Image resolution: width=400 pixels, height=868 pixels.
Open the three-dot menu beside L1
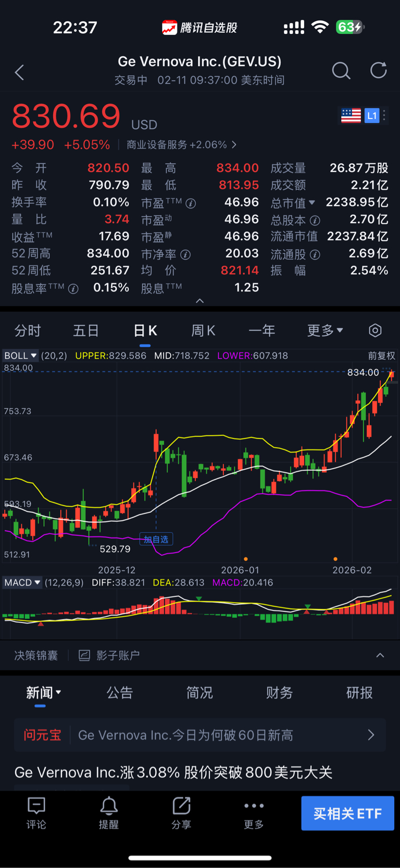point(384,115)
